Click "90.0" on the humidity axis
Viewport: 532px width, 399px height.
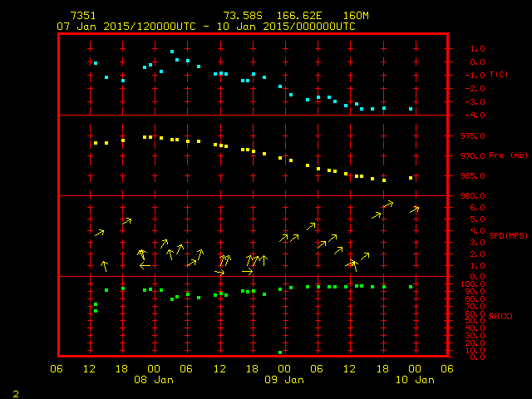tap(475, 292)
